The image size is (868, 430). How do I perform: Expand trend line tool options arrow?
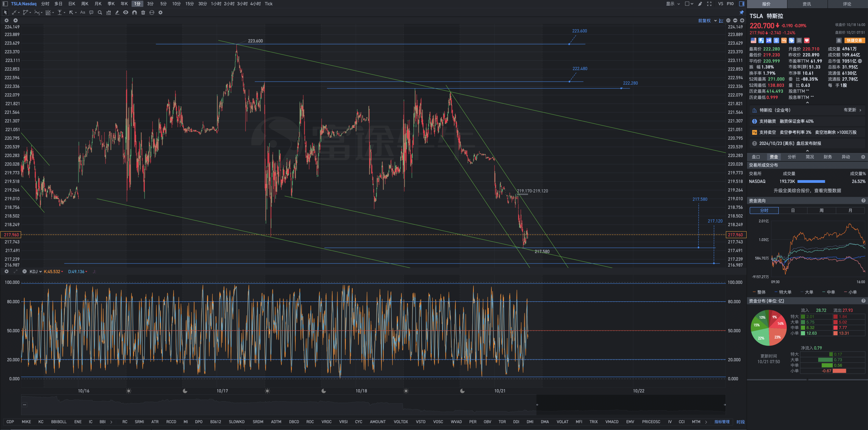pyautogui.click(x=19, y=13)
